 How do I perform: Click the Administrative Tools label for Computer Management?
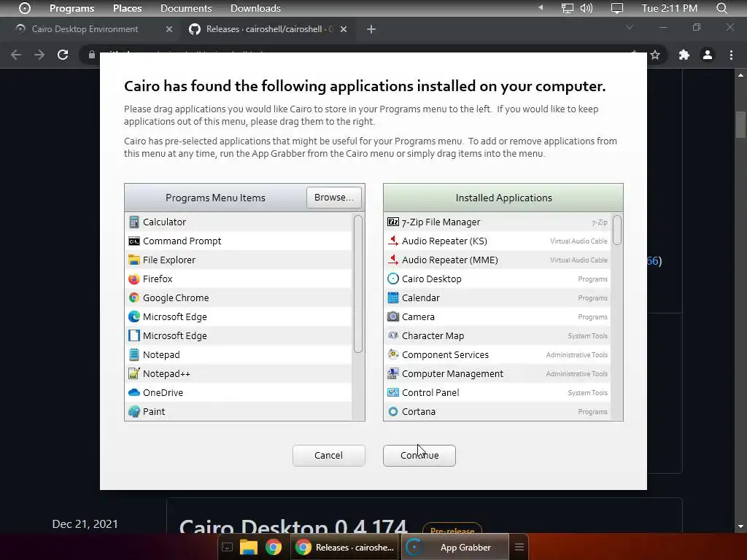click(576, 374)
